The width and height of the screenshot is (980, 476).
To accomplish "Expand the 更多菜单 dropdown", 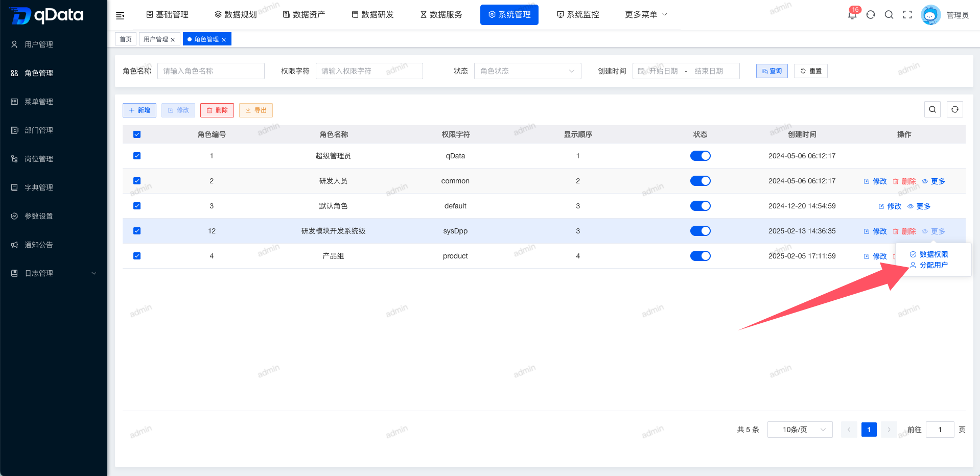I will pyautogui.click(x=646, y=15).
